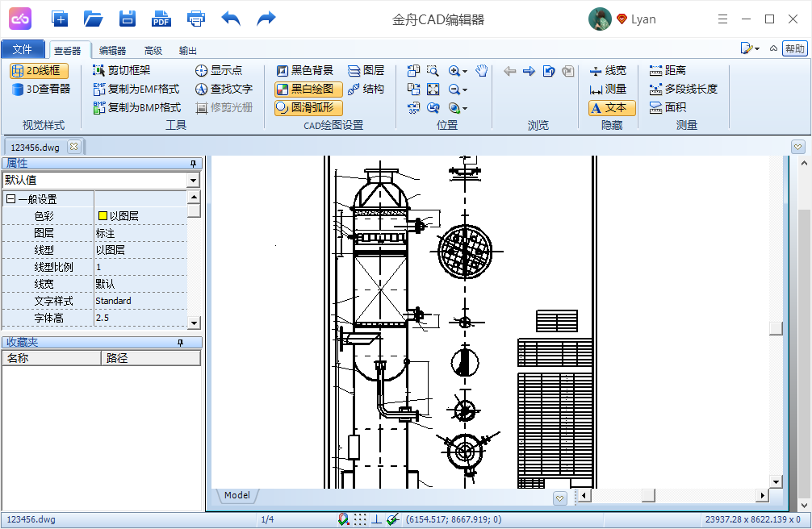Select the pan hand tool
The image size is (812, 529).
(482, 71)
